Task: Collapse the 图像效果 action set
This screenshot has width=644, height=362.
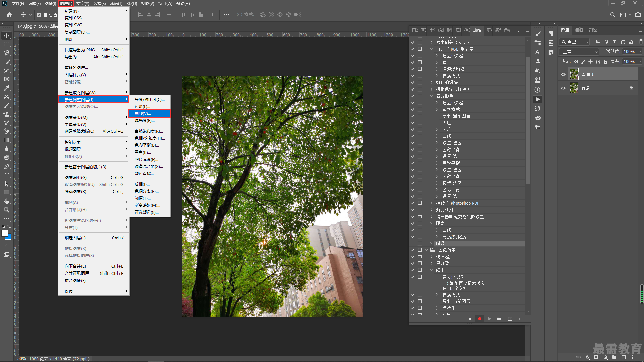Action: click(x=426, y=250)
